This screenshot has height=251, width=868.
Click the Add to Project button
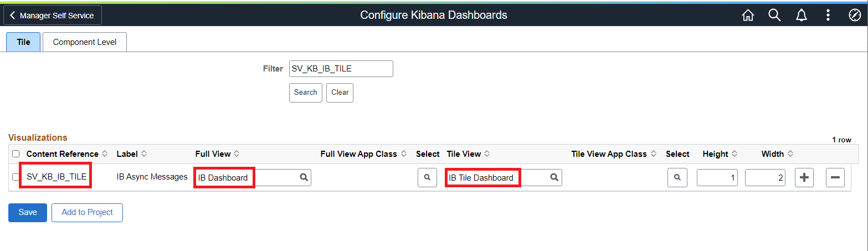(x=87, y=212)
